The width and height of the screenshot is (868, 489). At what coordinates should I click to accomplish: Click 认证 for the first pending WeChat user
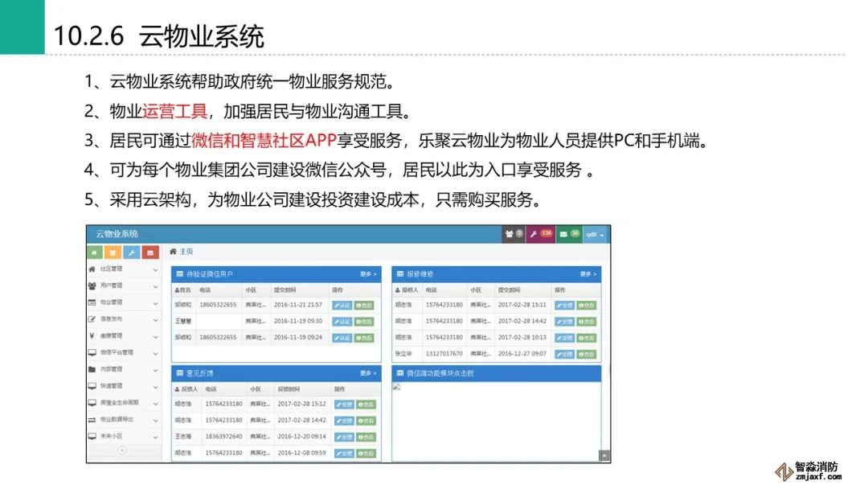[342, 305]
